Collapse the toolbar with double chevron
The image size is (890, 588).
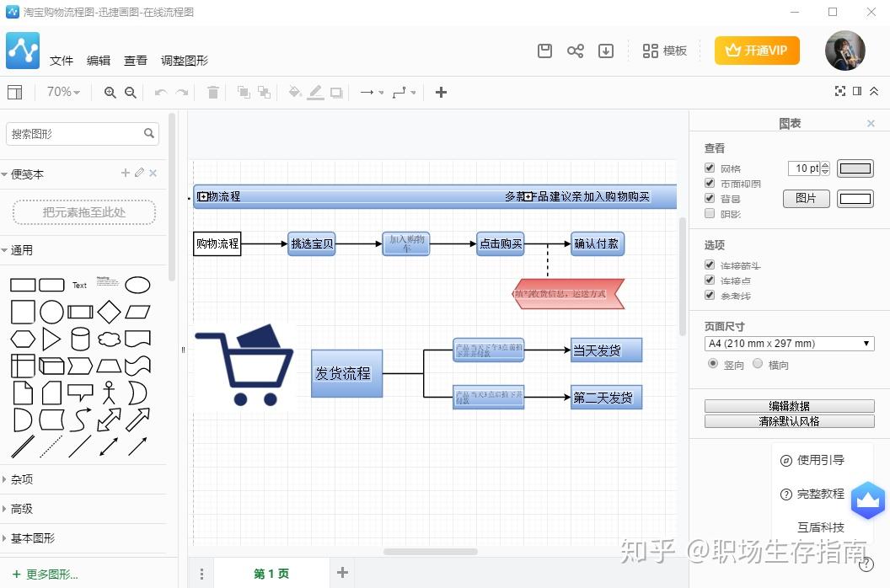[x=874, y=91]
